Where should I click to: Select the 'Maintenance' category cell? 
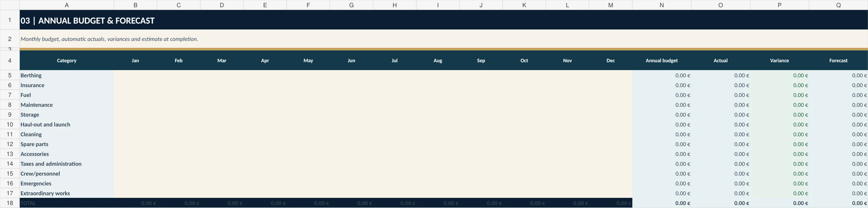pos(67,105)
